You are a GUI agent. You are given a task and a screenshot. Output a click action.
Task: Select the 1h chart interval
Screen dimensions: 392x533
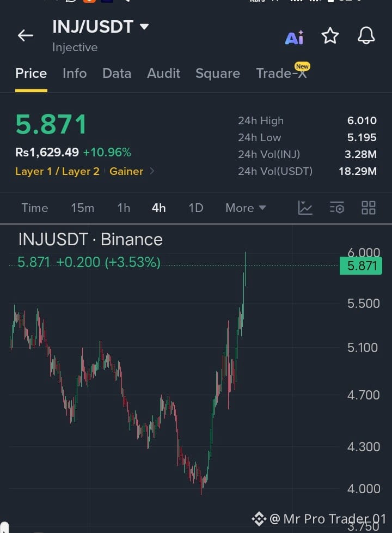click(x=124, y=208)
